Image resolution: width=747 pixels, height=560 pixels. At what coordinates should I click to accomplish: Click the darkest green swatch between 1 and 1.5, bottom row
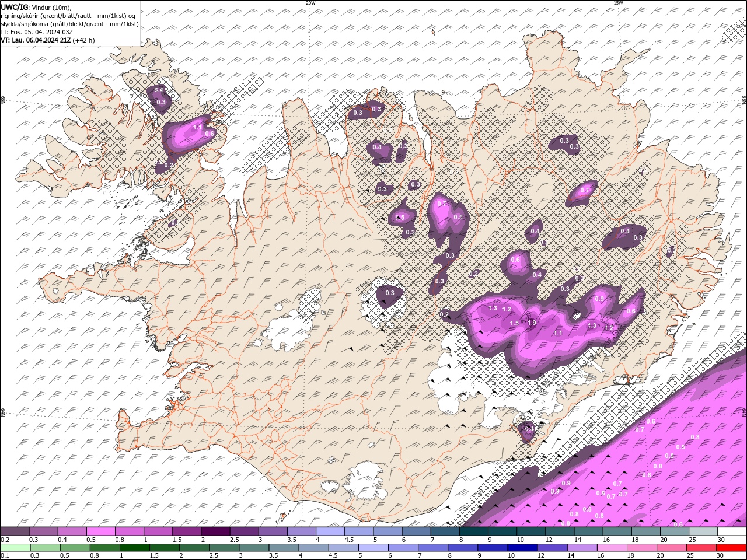click(134, 548)
